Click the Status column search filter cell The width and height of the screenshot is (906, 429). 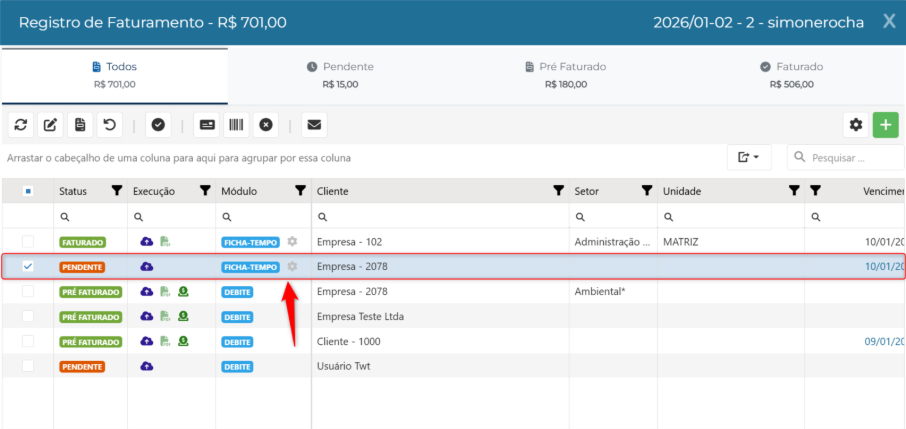click(91, 217)
